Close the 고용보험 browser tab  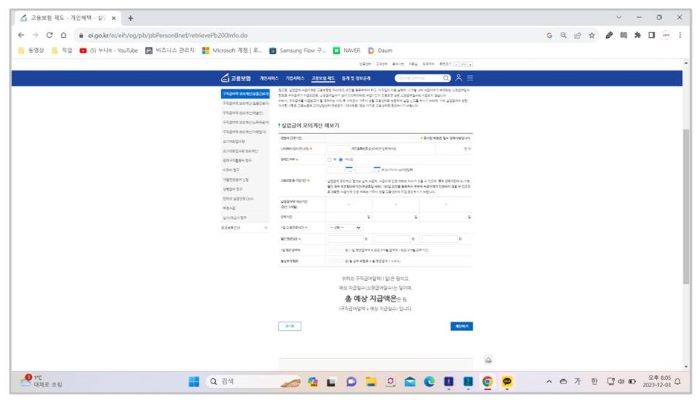[114, 18]
